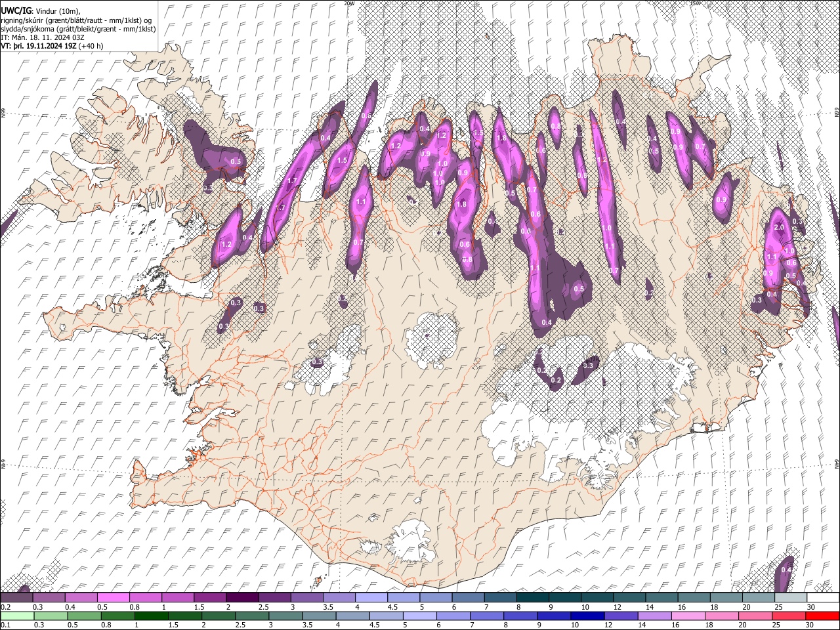Click the 0.1 label in the rain legend row
Screen dimensions: 840x630
point(4,625)
